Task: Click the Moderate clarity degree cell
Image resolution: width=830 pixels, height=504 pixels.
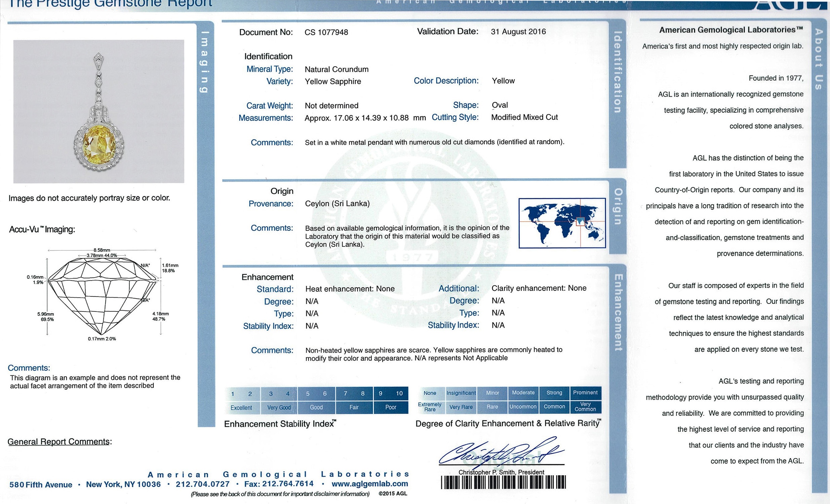Action: [523, 393]
